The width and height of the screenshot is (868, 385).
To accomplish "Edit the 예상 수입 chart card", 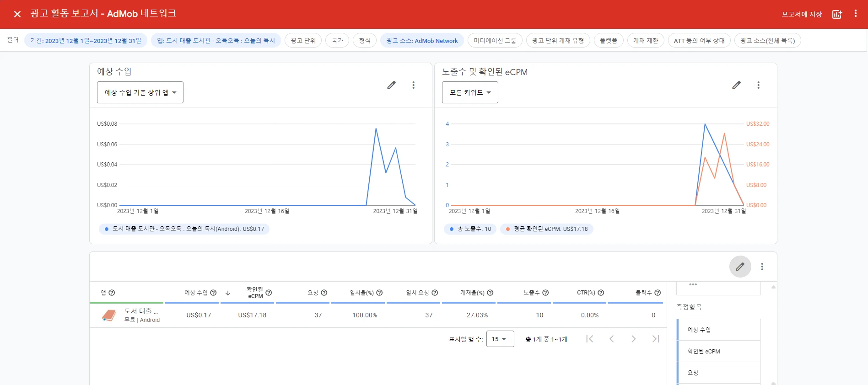I will [x=391, y=85].
